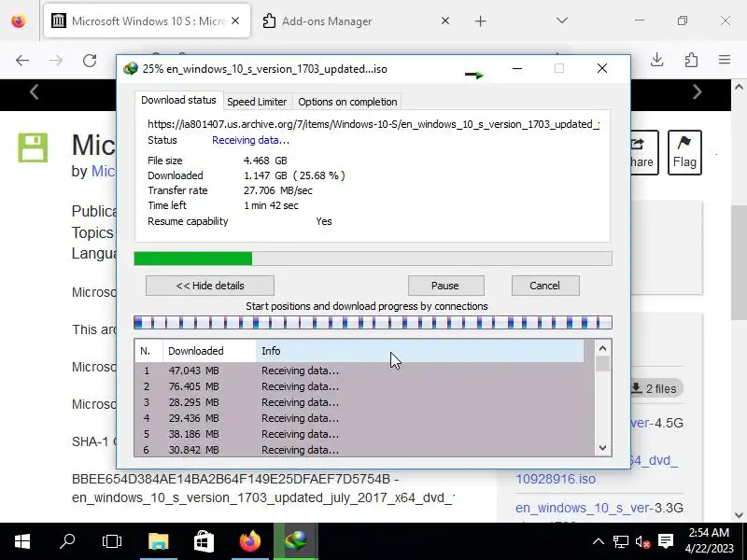
Task: Click the N. column header
Action: pyautogui.click(x=148, y=351)
